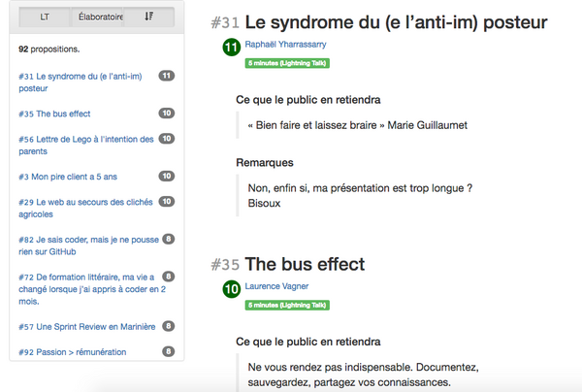
Task: Open #82 Je sais coder proposal
Action: click(x=88, y=245)
